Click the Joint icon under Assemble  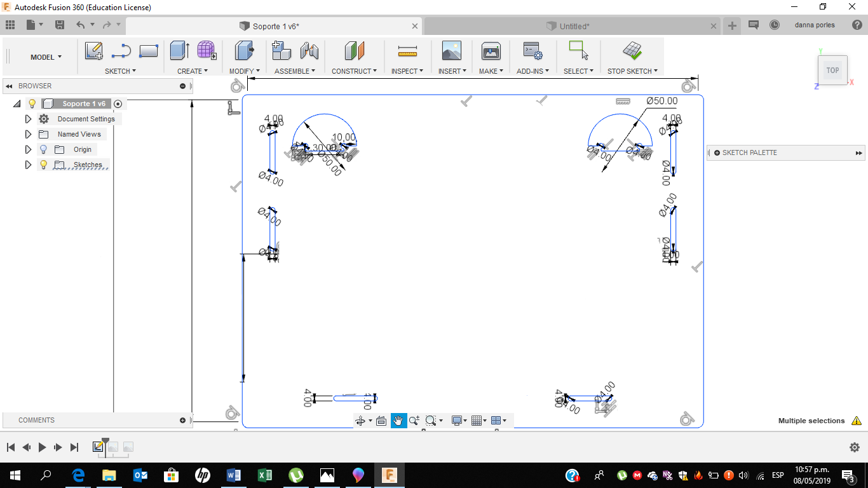[x=309, y=51]
